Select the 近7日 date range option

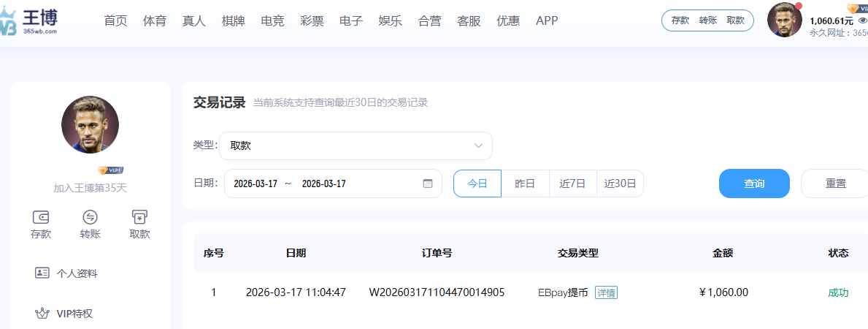coord(572,184)
